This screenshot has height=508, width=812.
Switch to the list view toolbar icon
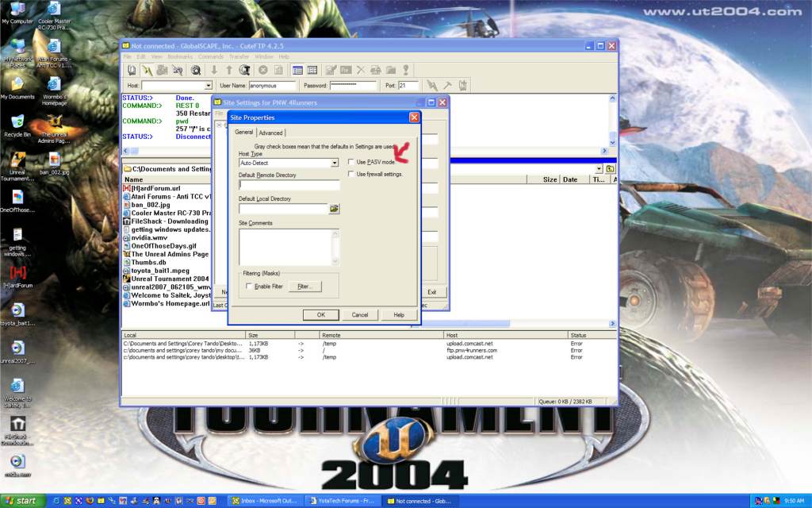(x=298, y=70)
